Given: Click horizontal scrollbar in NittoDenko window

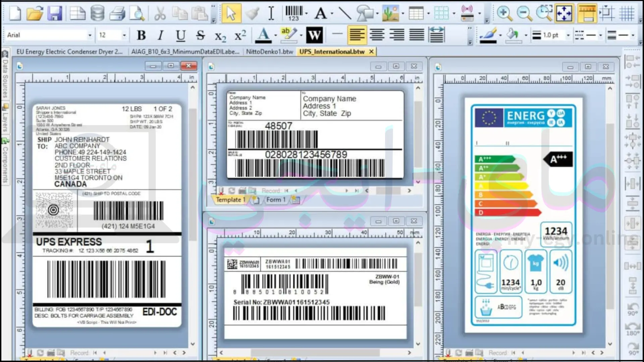Looking at the screenshot, I should (x=315, y=353).
